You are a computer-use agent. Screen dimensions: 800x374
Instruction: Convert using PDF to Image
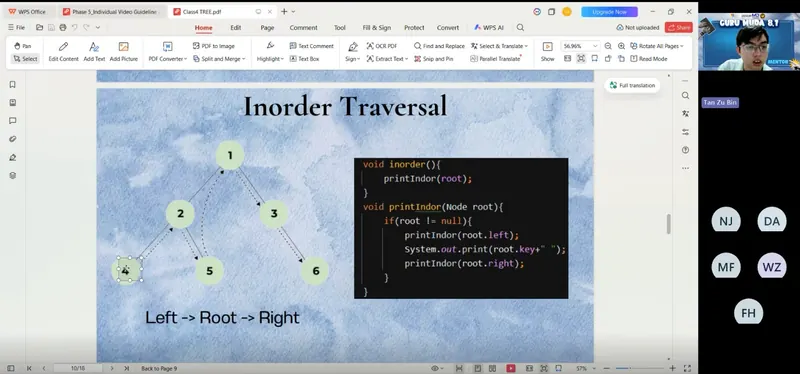point(213,46)
